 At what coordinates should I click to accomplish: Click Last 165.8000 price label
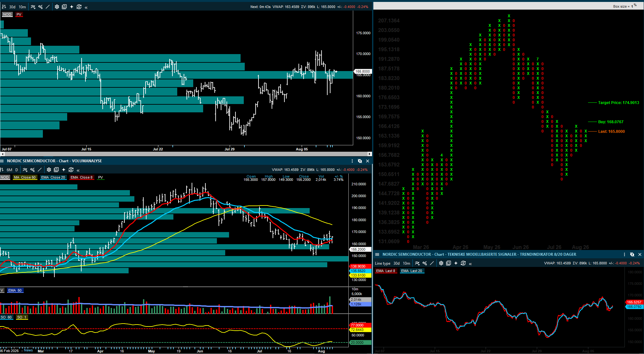(611, 132)
